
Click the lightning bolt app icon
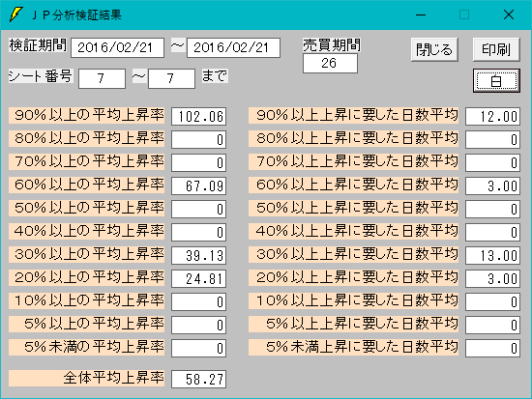click(15, 14)
